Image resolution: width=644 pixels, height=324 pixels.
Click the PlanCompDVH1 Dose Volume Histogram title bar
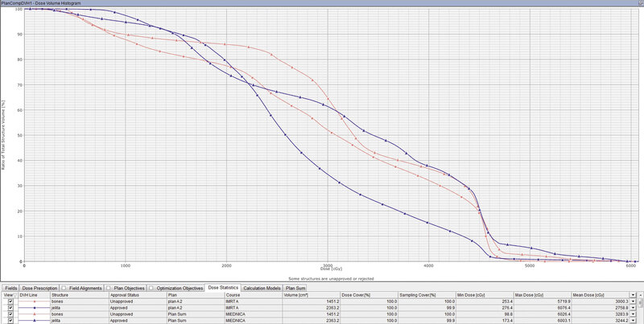pyautogui.click(x=322, y=3)
